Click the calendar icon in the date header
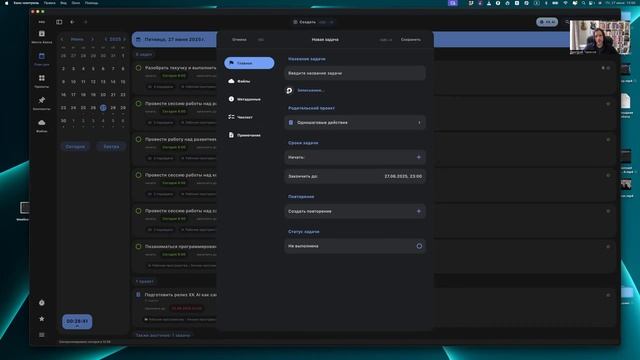 (138, 40)
